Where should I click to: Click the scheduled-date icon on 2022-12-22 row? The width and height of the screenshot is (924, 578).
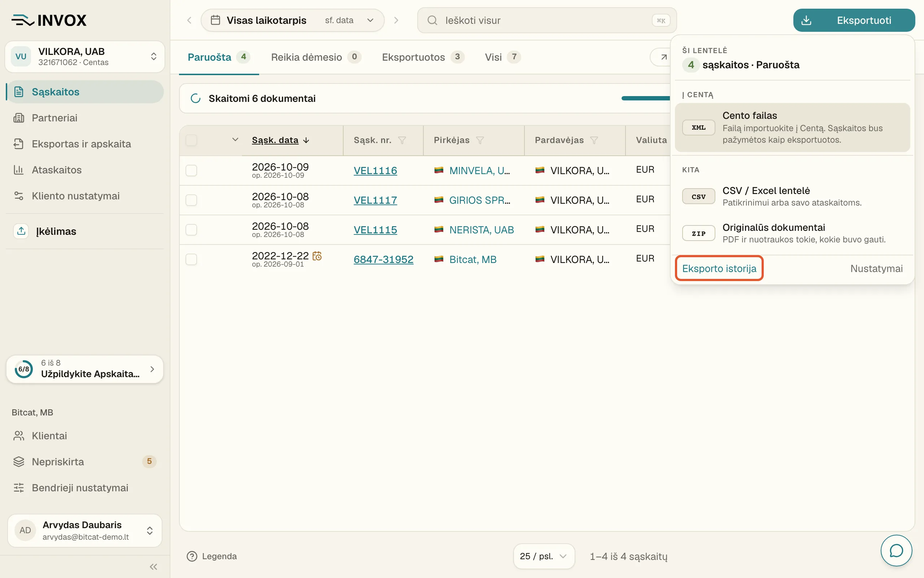click(x=317, y=256)
